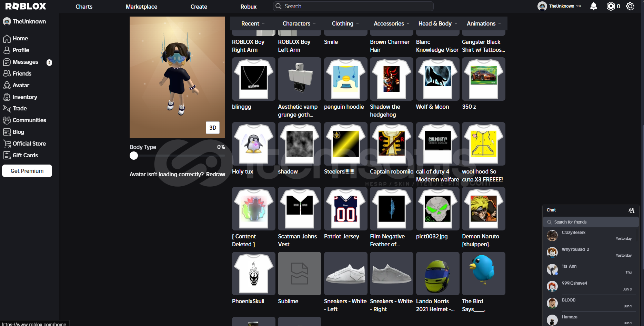Select the Steelers shirt thumbnail
Image resolution: width=644 pixels, height=326 pixels.
coord(345,144)
